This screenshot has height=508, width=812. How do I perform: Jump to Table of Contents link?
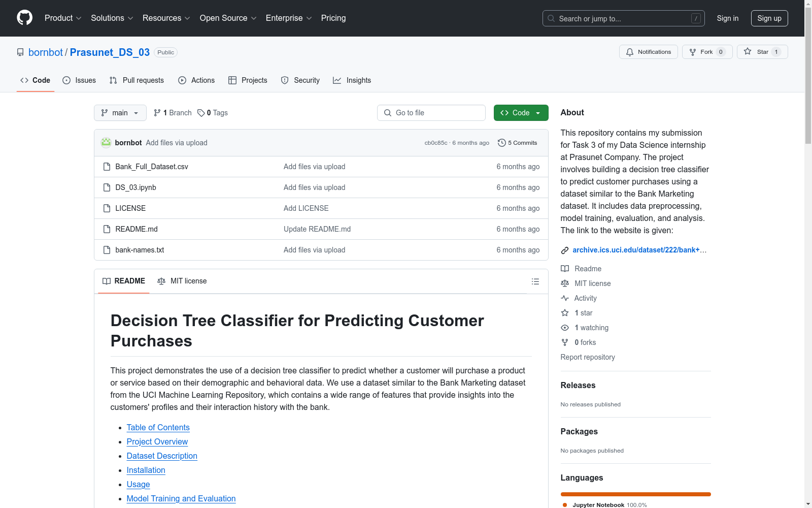pos(158,428)
